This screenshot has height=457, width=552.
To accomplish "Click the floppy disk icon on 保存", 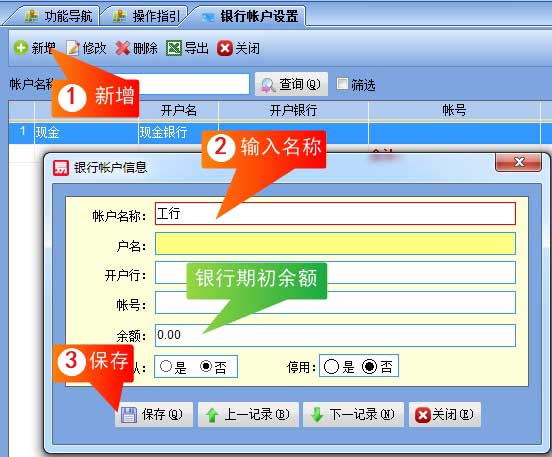I will (x=129, y=415).
